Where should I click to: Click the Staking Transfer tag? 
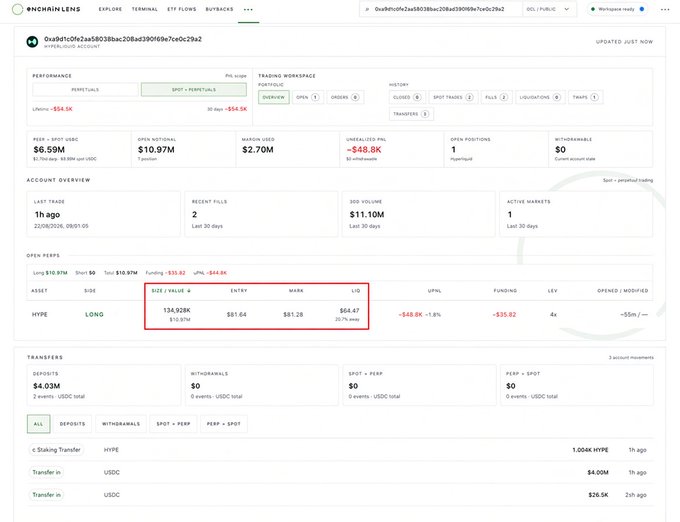56,450
